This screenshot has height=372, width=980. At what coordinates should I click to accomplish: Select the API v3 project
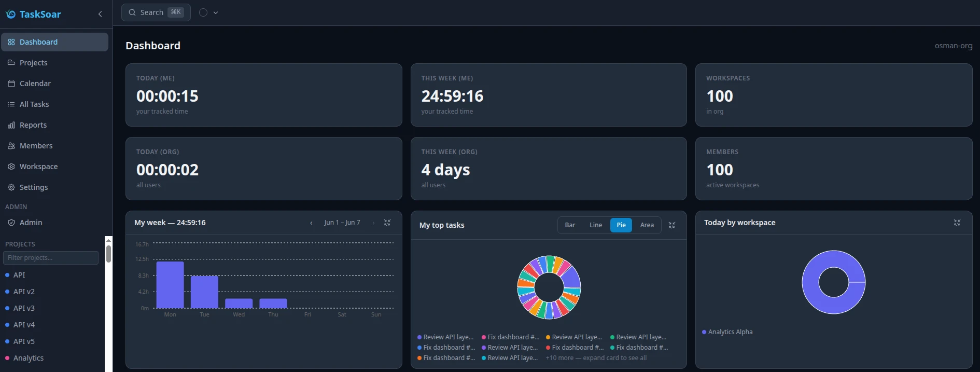pos(52,308)
